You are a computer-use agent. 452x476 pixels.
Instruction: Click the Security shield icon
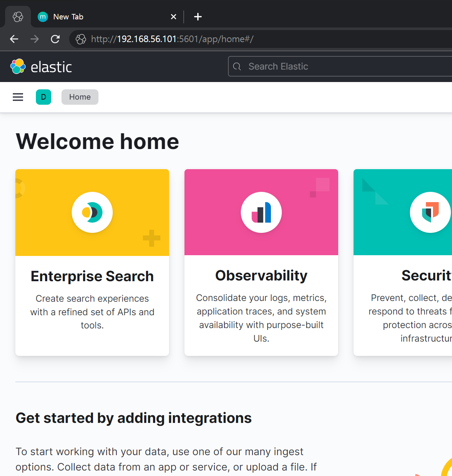tap(430, 212)
